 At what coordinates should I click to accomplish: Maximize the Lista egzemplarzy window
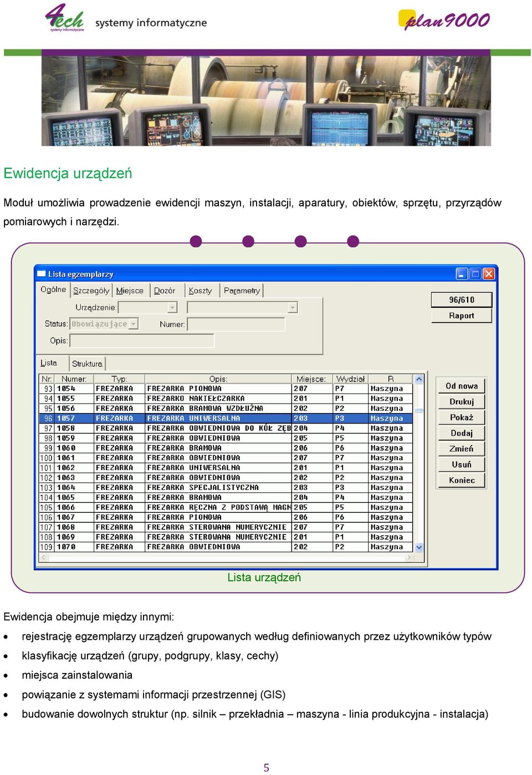click(x=475, y=274)
